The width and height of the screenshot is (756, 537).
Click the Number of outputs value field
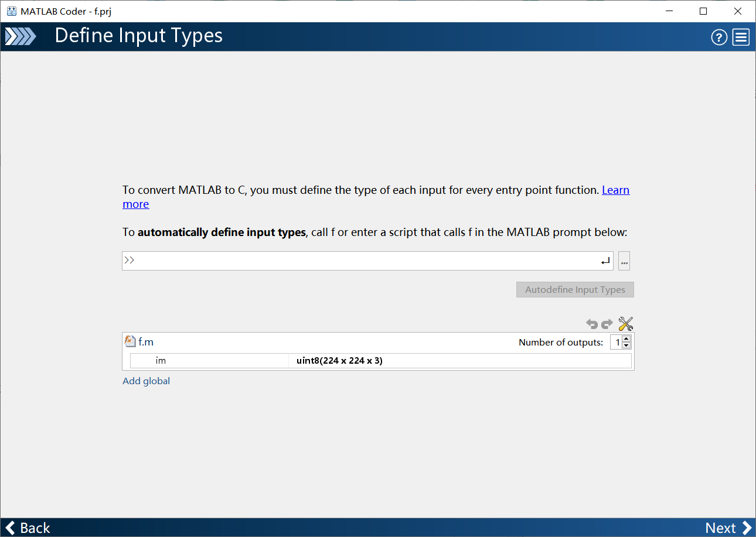pyautogui.click(x=616, y=342)
